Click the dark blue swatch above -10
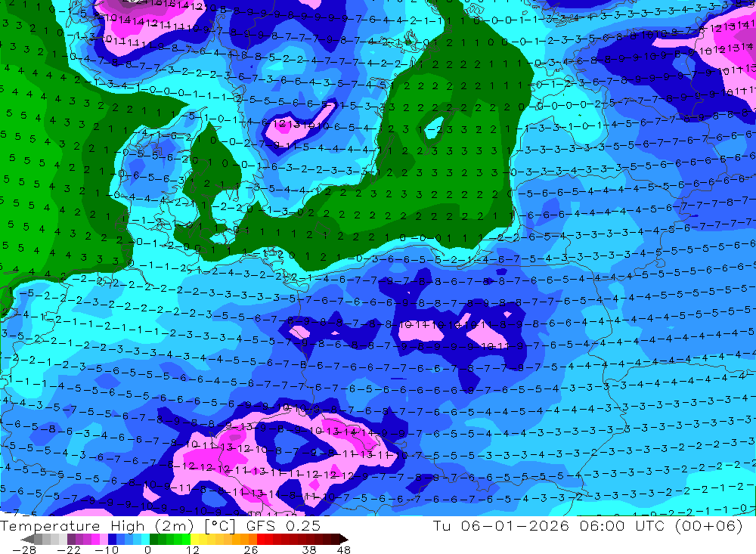Image resolution: width=756 pixels, height=554 pixels. click(x=112, y=540)
